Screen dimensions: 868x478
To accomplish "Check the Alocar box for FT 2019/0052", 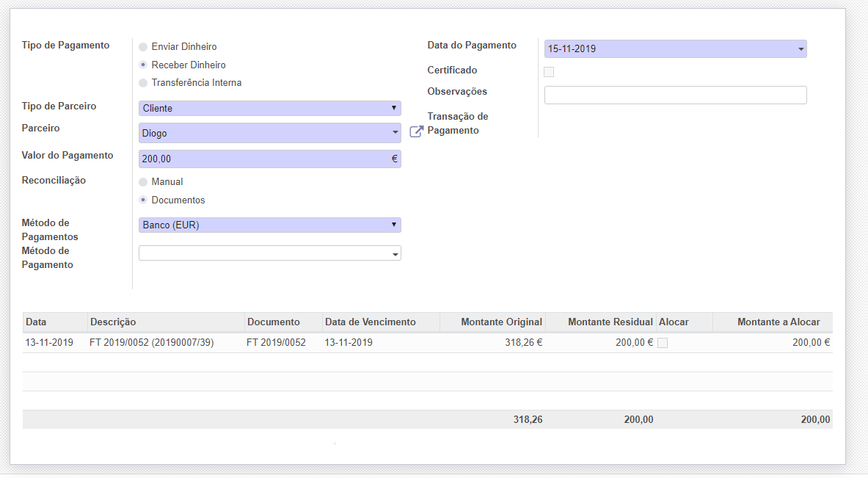I will click(663, 342).
